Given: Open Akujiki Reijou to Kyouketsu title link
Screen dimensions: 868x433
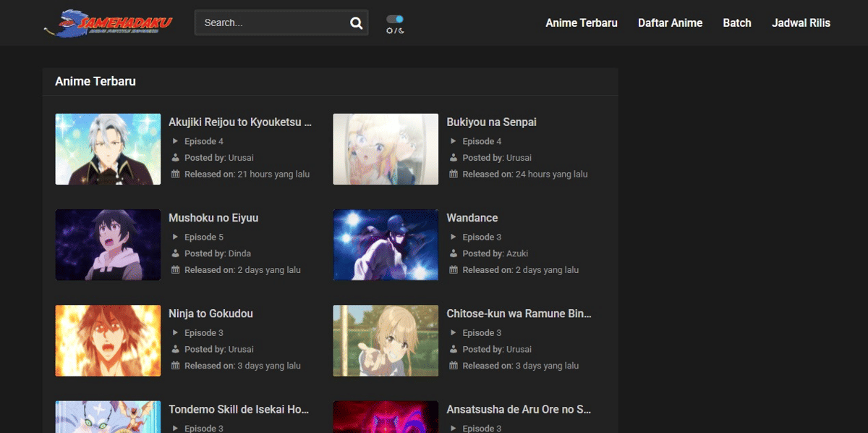Looking at the screenshot, I should 240,122.
